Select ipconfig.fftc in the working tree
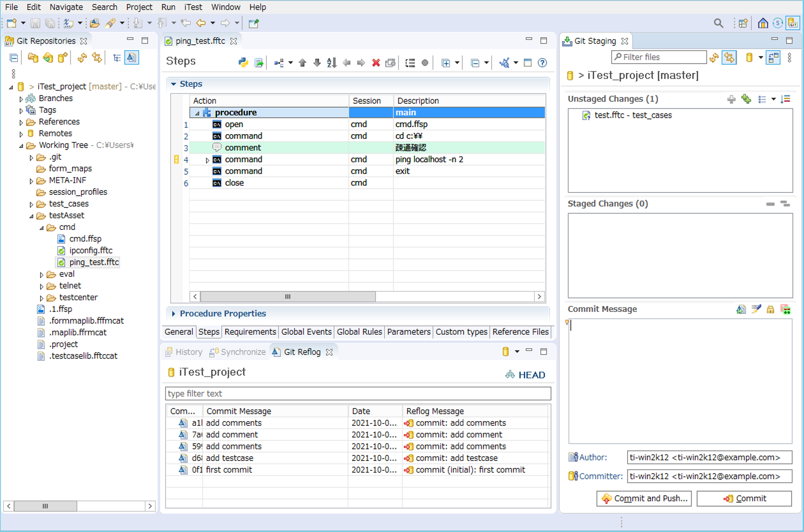Image resolution: width=804 pixels, height=532 pixels. (x=90, y=250)
